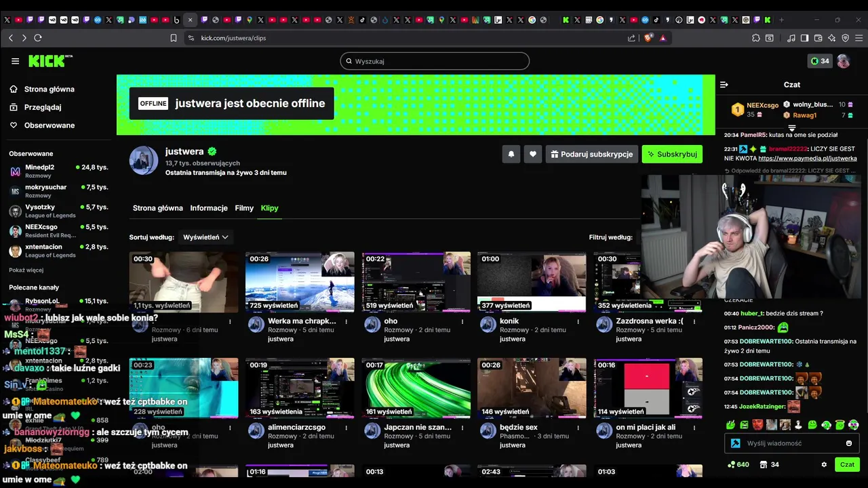Open the konik clip thumbnail
Viewport: 868px width, 488px height.
[532, 282]
